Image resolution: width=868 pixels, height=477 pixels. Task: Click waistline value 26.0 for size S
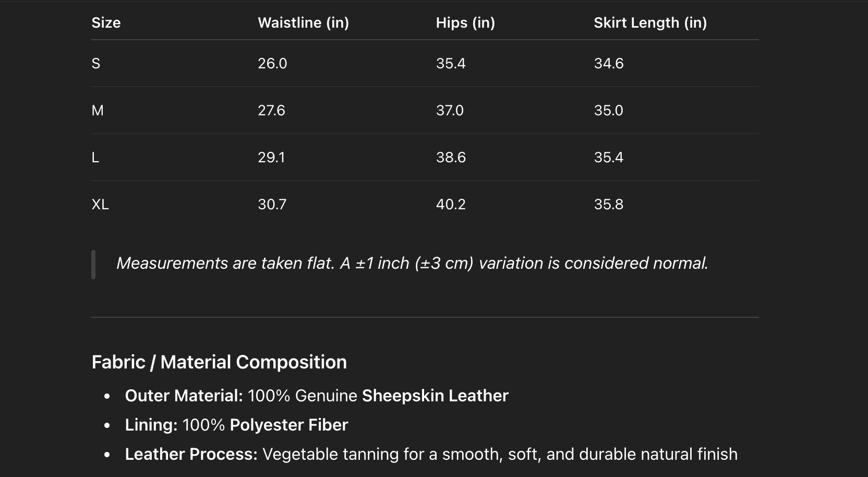point(272,63)
